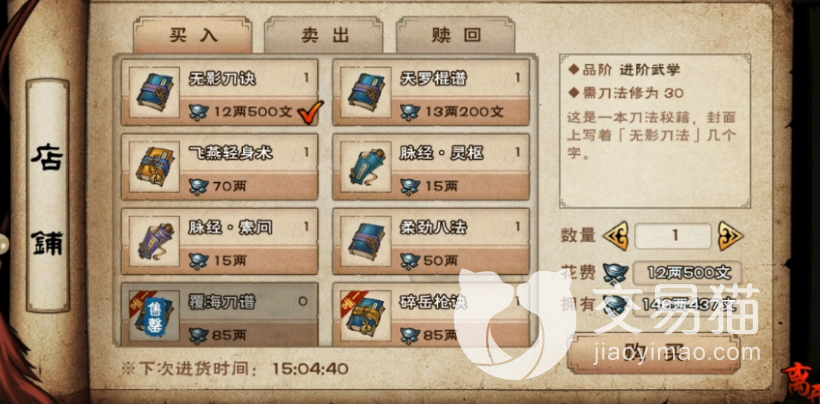The height and width of the screenshot is (404, 820).
Task: Select the 买入 tab
Action: (192, 36)
